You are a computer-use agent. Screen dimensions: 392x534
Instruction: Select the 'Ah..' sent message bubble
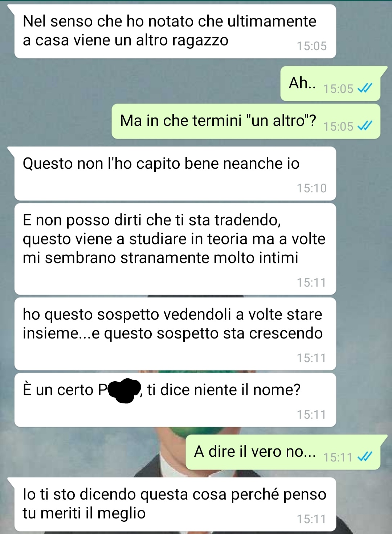pos(330,83)
